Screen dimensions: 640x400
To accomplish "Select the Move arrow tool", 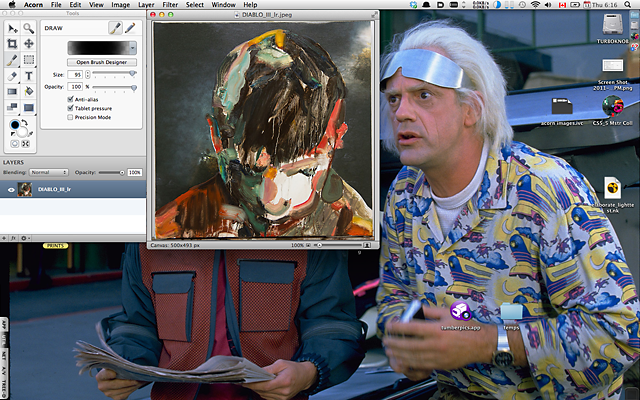I will 12,28.
